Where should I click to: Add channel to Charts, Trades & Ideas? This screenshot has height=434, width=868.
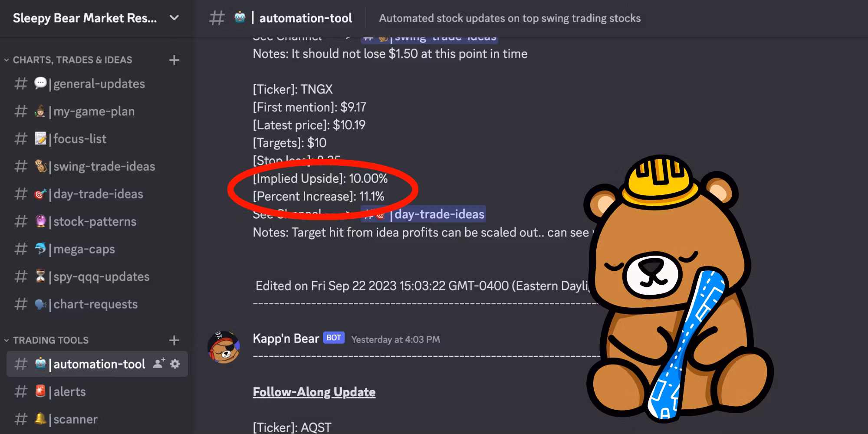tap(174, 60)
